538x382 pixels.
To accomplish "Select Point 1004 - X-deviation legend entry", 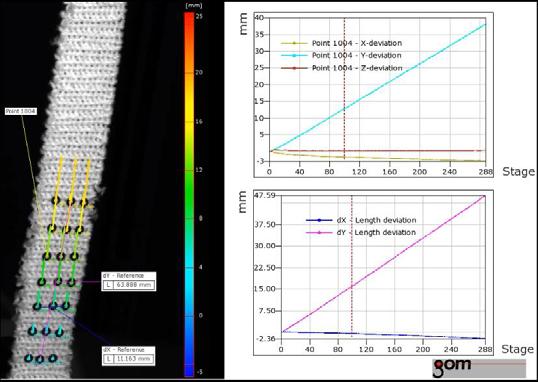I will click(341, 43).
